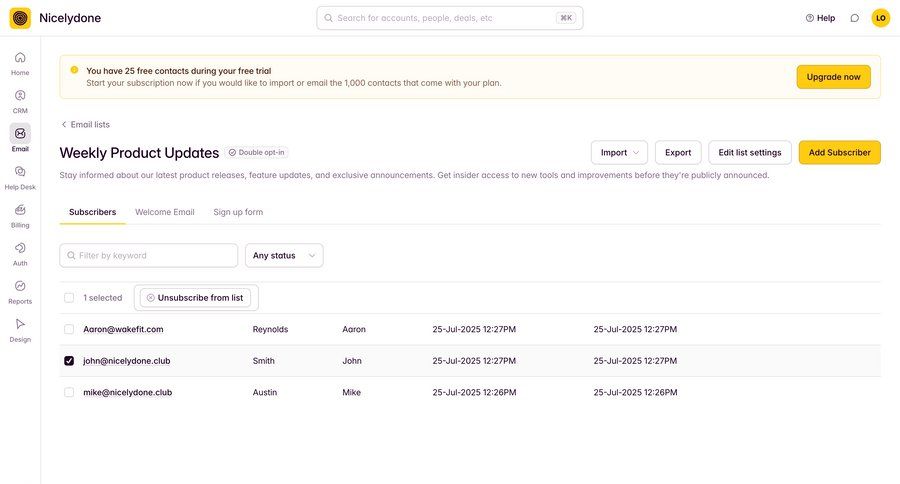Click the ⌘K shortcut badge in search
The width and height of the screenshot is (900, 484).
[566, 18]
